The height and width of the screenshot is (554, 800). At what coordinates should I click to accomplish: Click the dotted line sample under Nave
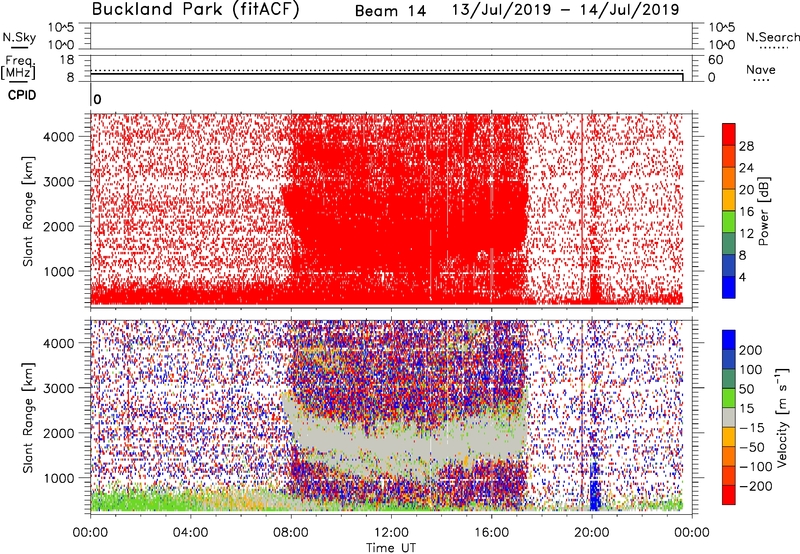761,80
